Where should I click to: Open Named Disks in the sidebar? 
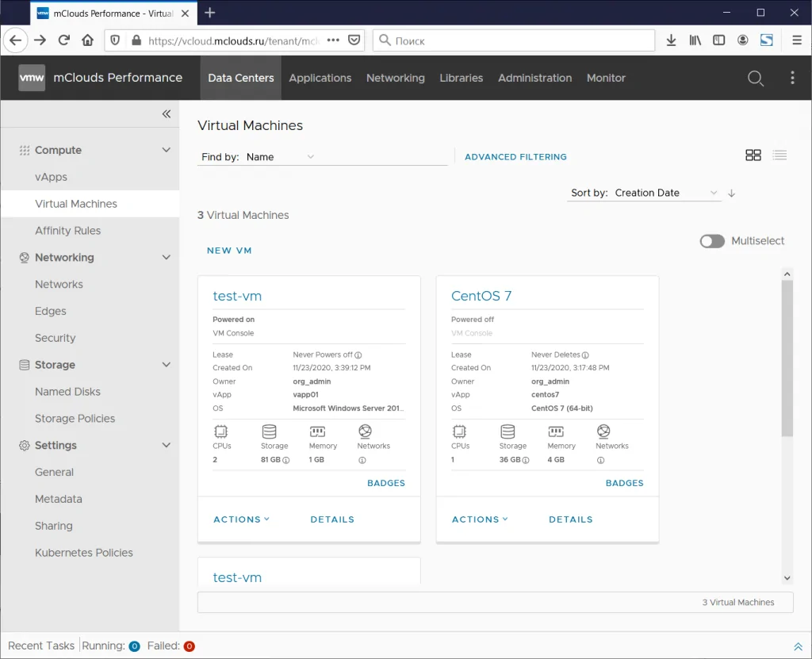[68, 392]
